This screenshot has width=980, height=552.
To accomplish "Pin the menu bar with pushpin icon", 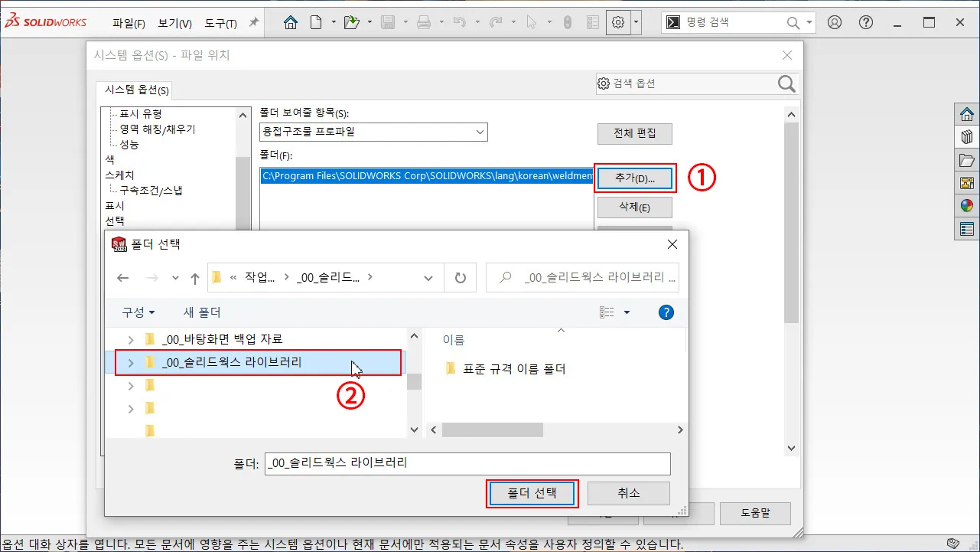I will point(254,22).
